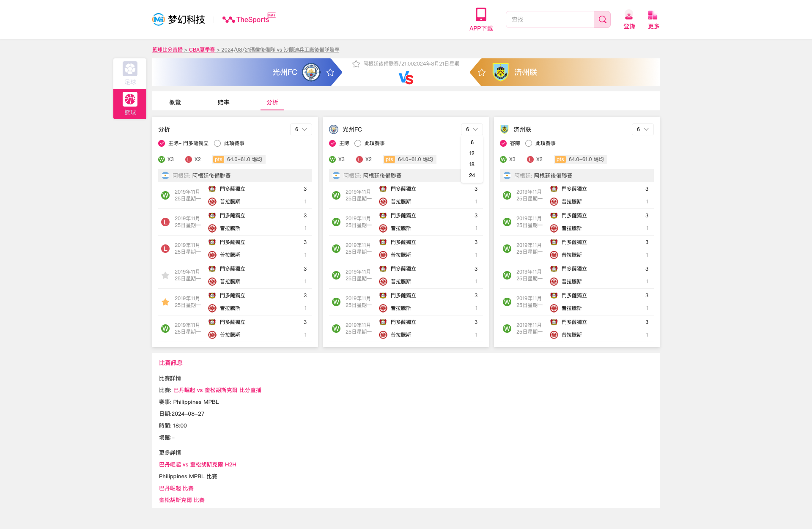Viewport: 812px width, 529px height.
Task: Click the orange star in the analysis list
Action: (165, 302)
